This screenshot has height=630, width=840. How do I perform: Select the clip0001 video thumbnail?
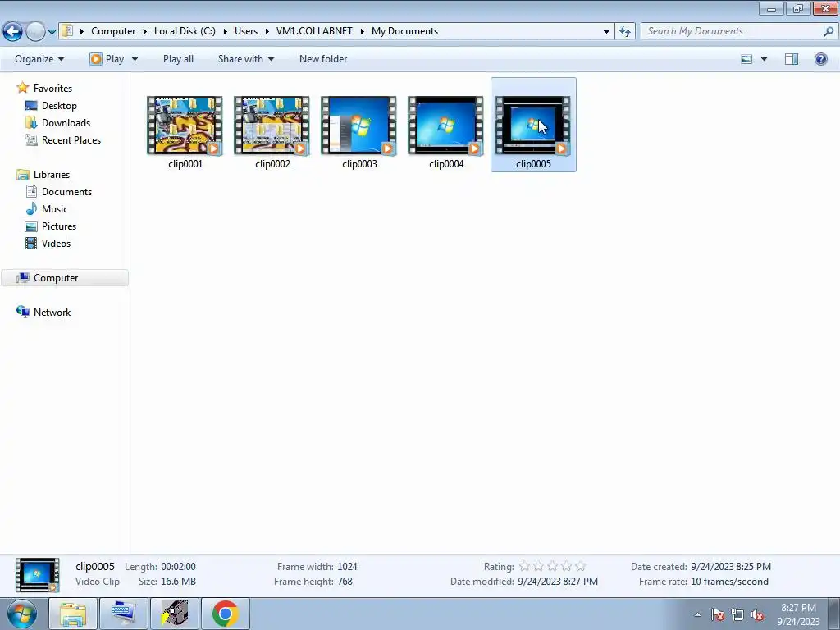(x=185, y=126)
